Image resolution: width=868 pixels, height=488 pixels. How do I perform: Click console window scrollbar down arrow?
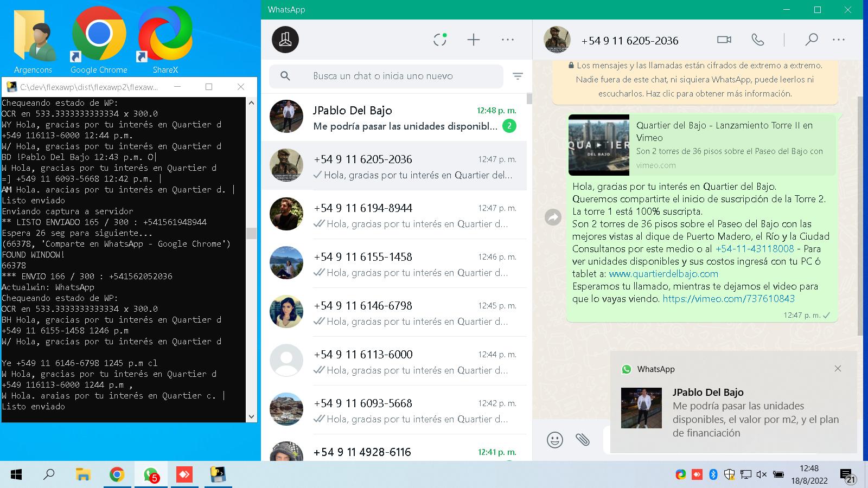click(x=251, y=416)
